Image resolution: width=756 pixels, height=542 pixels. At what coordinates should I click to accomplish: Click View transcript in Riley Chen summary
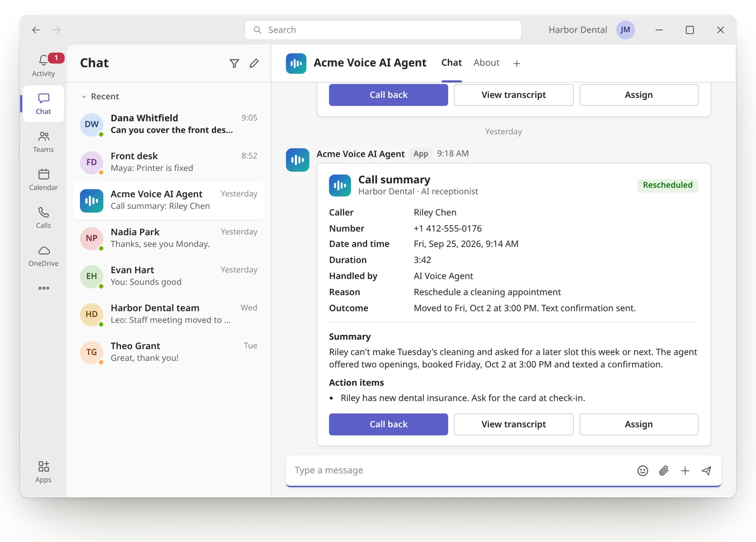pos(514,424)
